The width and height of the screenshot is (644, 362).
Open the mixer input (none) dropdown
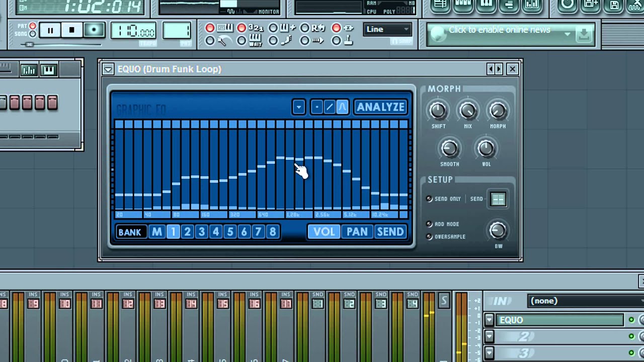tap(586, 301)
